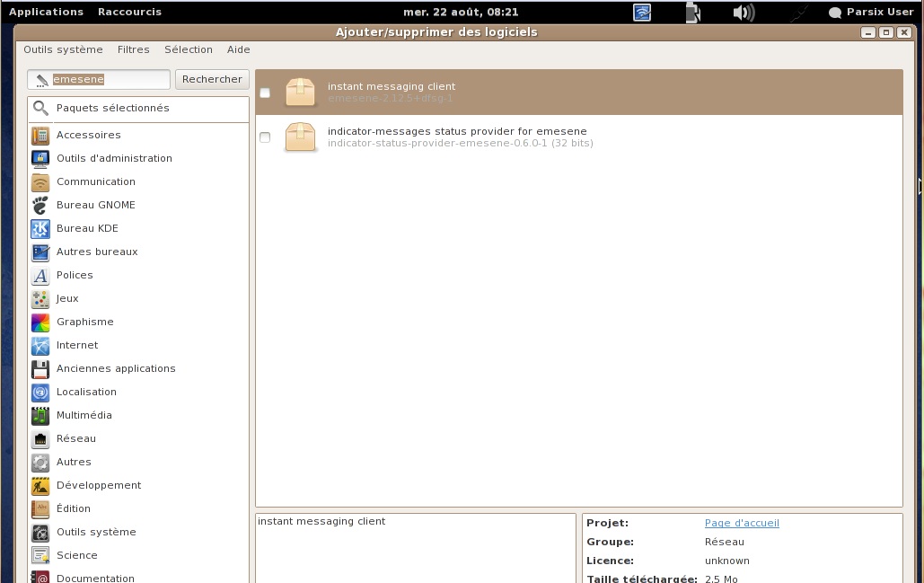
Task: Select the Communication category label
Action: [96, 181]
